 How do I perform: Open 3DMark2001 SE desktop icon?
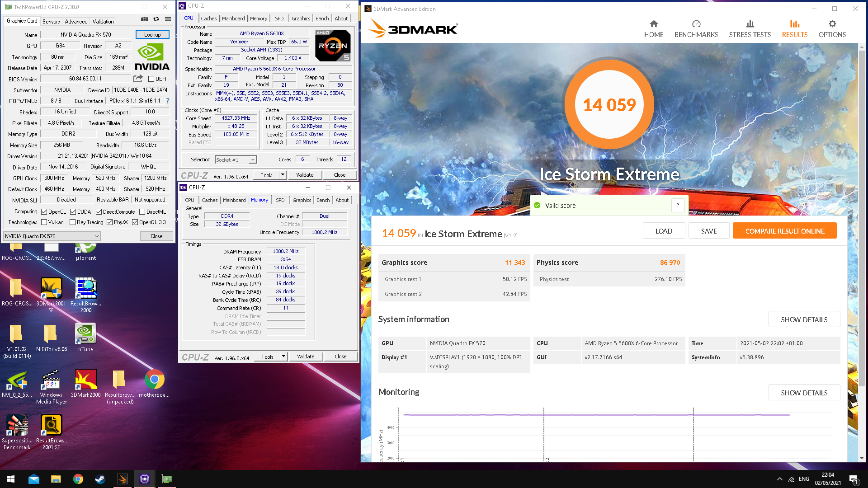tap(51, 295)
